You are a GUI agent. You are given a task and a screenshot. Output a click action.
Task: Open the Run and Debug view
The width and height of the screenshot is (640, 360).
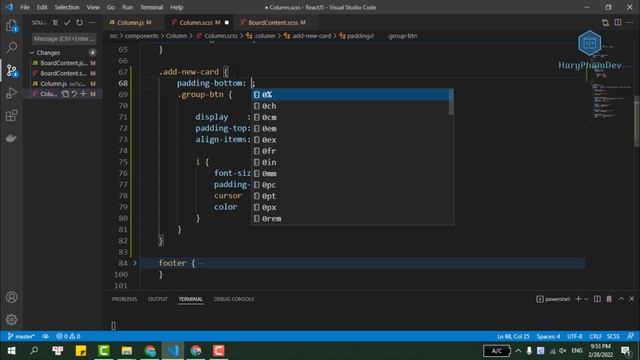[x=11, y=93]
